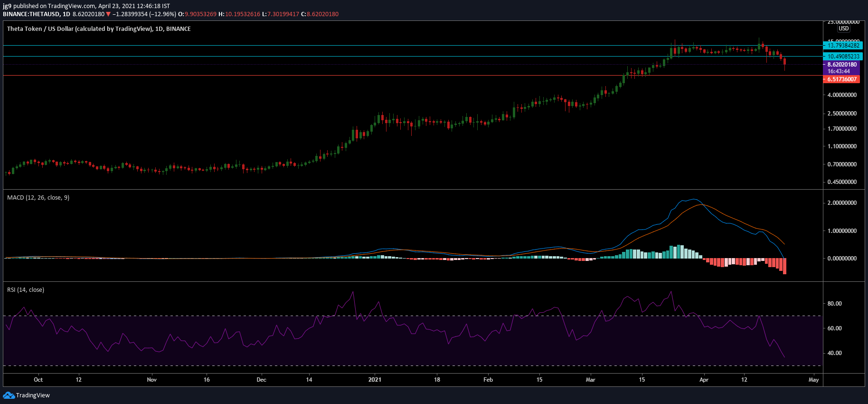Click the May label on time axis
The height and width of the screenshot is (404, 868).
tap(813, 380)
